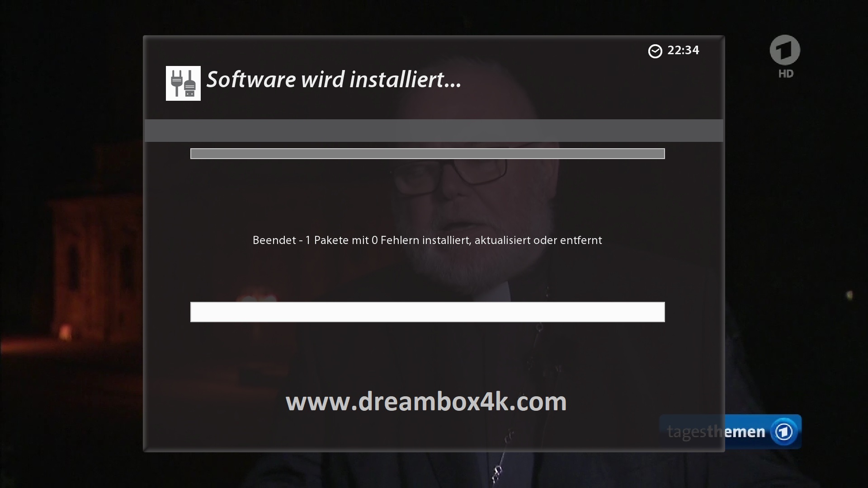This screenshot has height=488, width=868.
Task: Click the title "Software wird installiert..."
Action: pos(334,80)
